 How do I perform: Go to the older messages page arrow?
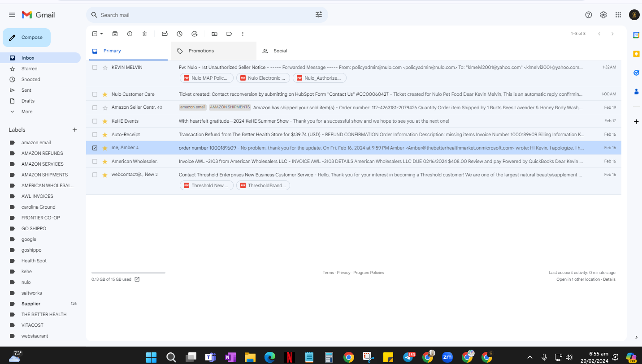pyautogui.click(x=612, y=34)
